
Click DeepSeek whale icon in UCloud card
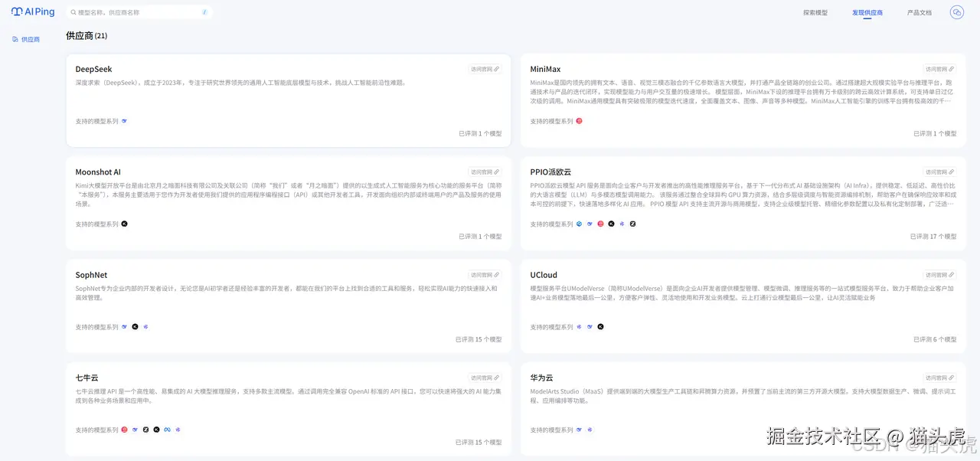pos(590,326)
